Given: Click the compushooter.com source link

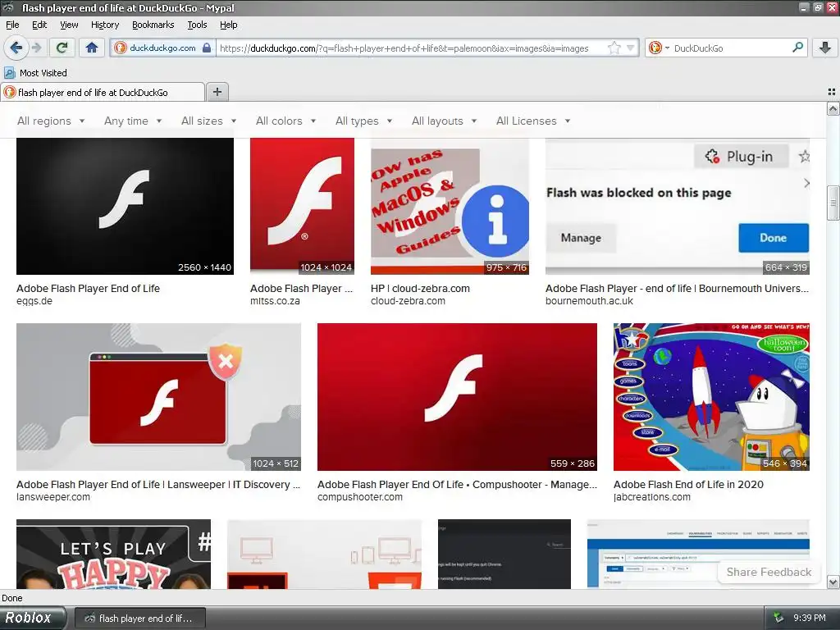Looking at the screenshot, I should pos(360,497).
